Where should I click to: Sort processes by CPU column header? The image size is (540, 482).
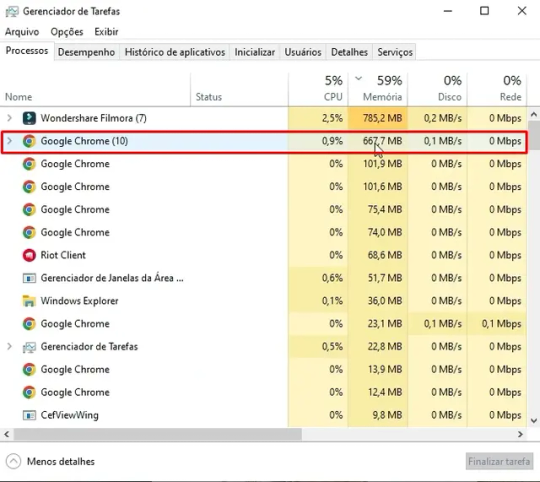[318, 89]
